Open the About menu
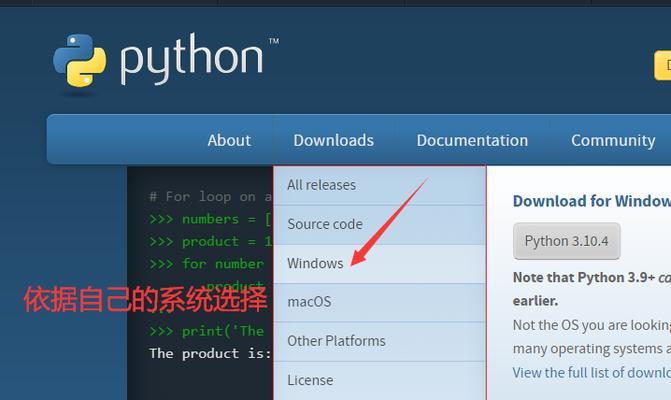This screenshot has height=400, width=671. [x=229, y=140]
